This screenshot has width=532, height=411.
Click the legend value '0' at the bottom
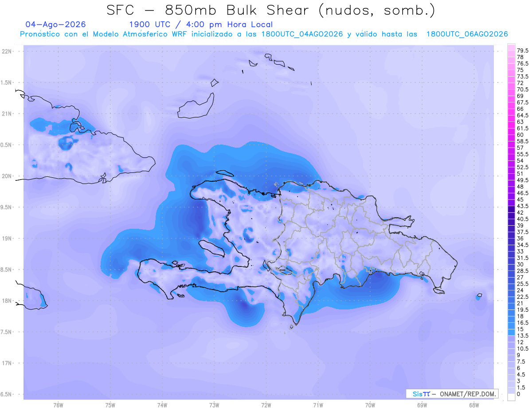coord(519,394)
